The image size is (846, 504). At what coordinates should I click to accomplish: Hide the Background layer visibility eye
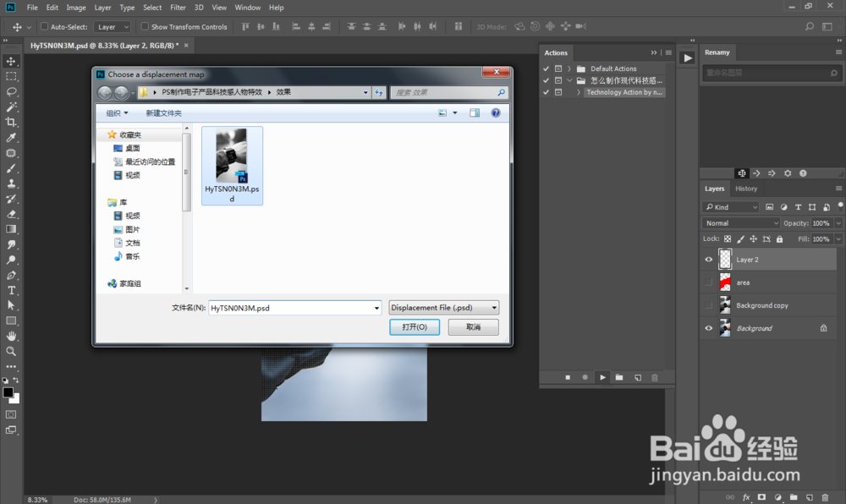708,328
